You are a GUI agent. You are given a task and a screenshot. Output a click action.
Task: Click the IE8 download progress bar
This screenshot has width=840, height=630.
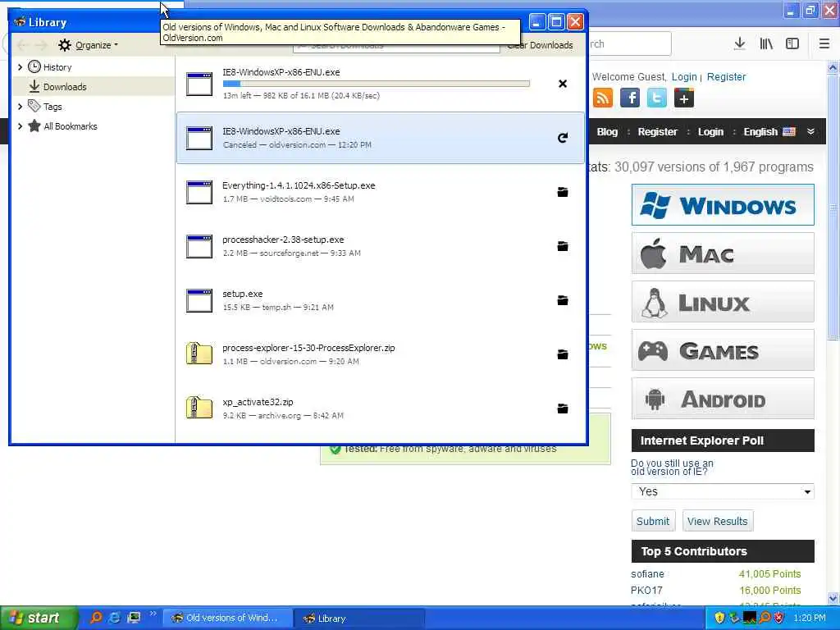coord(376,84)
